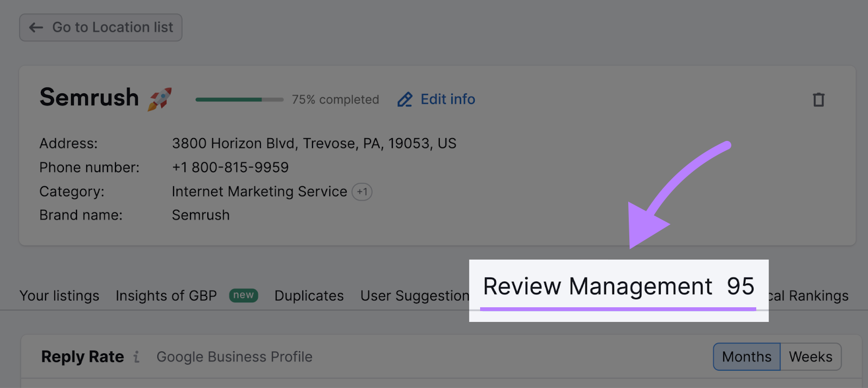Click the phone number +1 800-815-9959

click(x=231, y=167)
